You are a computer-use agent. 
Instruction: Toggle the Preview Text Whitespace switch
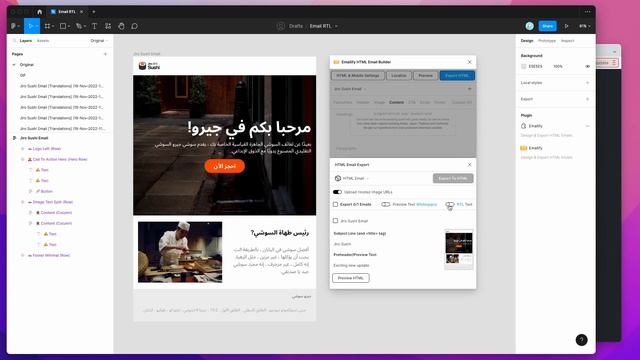pos(386,204)
